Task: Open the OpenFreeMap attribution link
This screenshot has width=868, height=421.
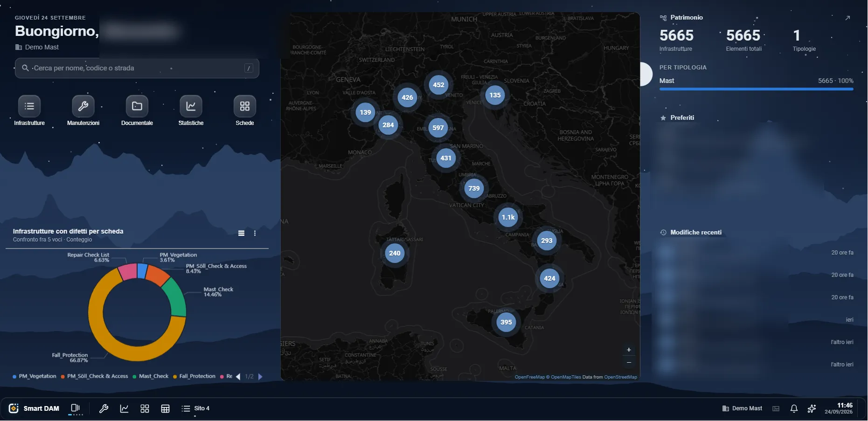Action: tap(529, 377)
